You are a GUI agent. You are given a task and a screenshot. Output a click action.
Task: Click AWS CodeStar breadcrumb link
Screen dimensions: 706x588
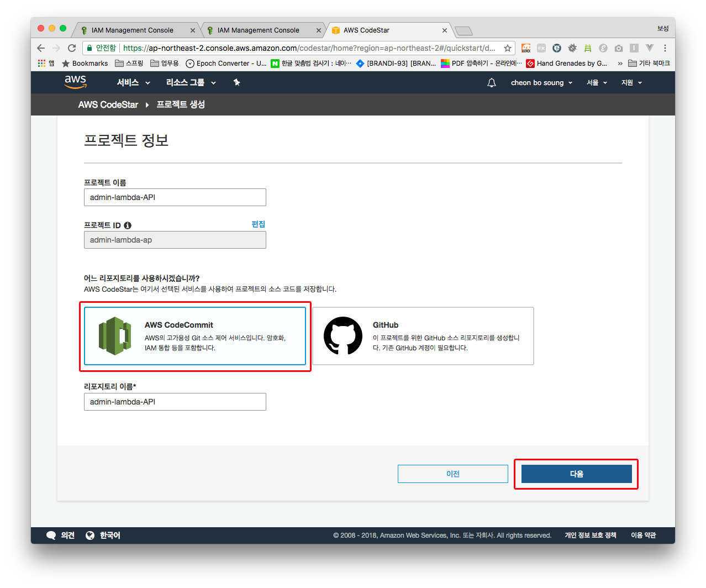click(108, 104)
